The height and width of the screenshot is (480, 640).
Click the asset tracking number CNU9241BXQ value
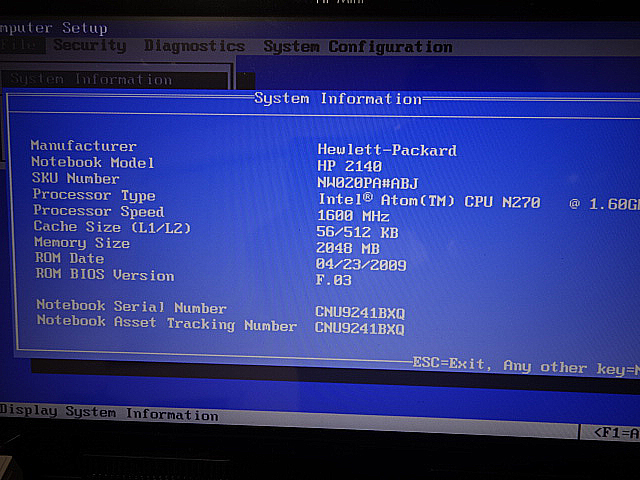tap(359, 328)
